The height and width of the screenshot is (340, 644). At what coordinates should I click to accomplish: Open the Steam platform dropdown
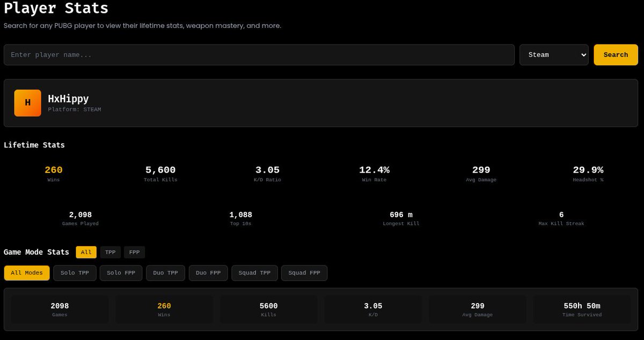point(554,55)
